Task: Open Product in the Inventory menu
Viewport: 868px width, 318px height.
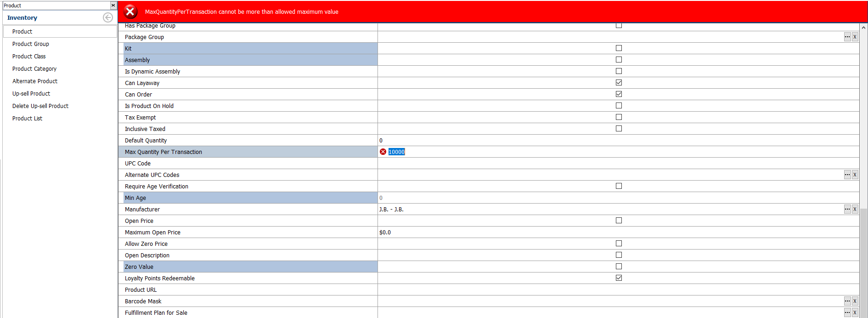Action: pos(60,31)
